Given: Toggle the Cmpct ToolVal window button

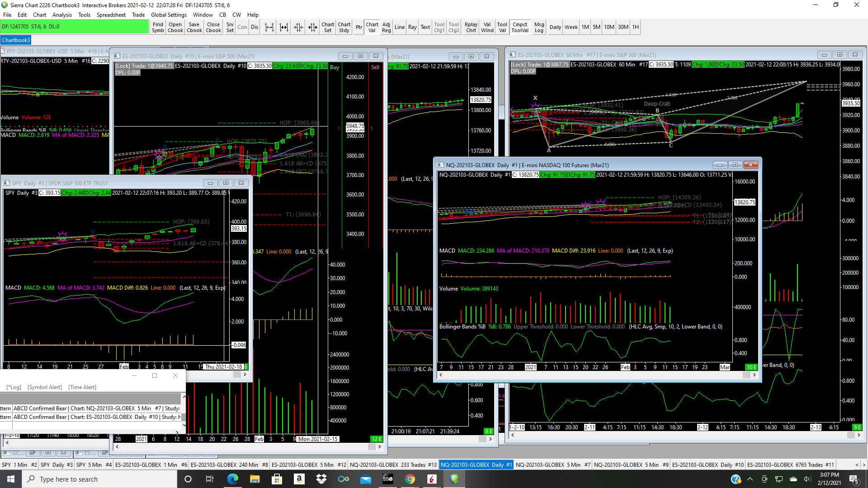Looking at the screenshot, I should click(x=519, y=27).
